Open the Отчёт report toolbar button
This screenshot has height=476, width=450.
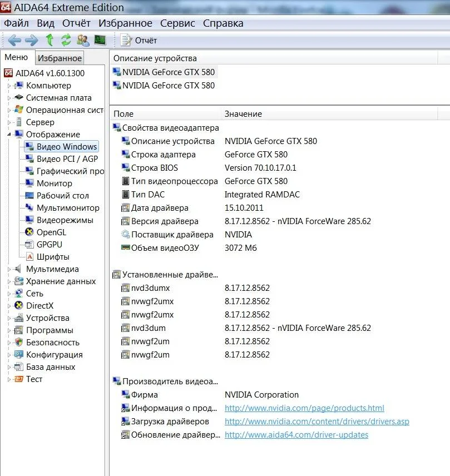click(x=139, y=40)
